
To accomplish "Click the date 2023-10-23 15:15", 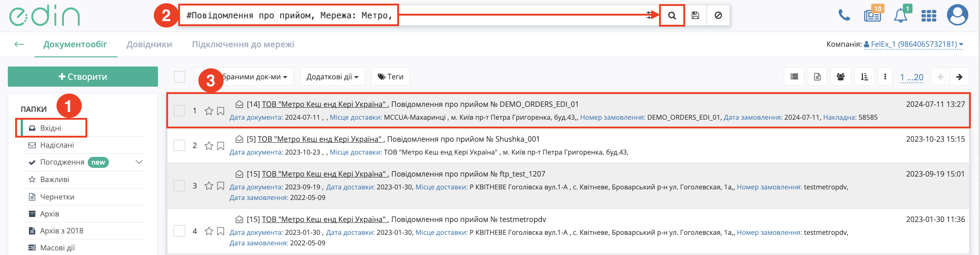I will pos(935,139).
